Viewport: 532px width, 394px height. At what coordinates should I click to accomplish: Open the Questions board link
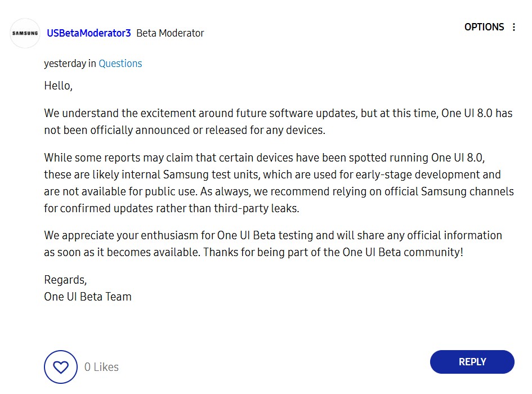(x=120, y=64)
